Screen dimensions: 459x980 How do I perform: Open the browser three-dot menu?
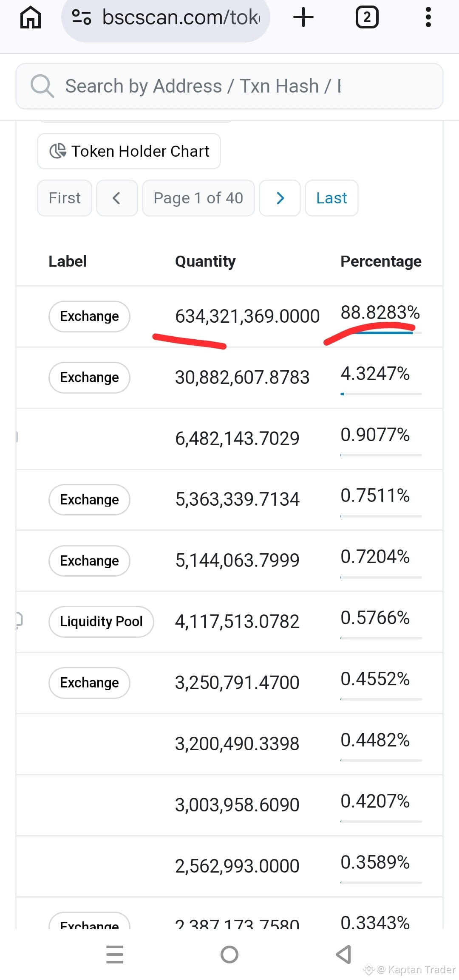(428, 17)
